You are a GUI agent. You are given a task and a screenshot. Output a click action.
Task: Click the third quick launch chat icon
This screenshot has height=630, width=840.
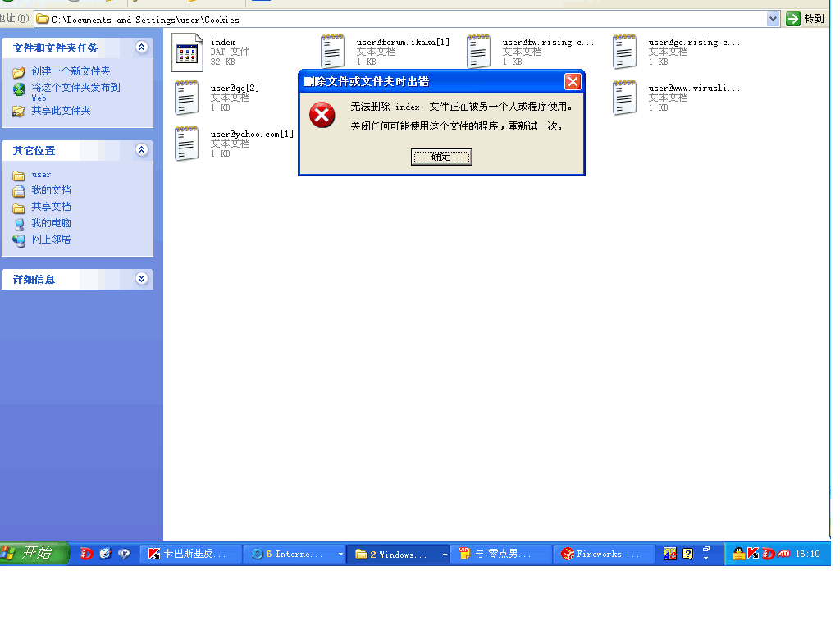point(125,554)
